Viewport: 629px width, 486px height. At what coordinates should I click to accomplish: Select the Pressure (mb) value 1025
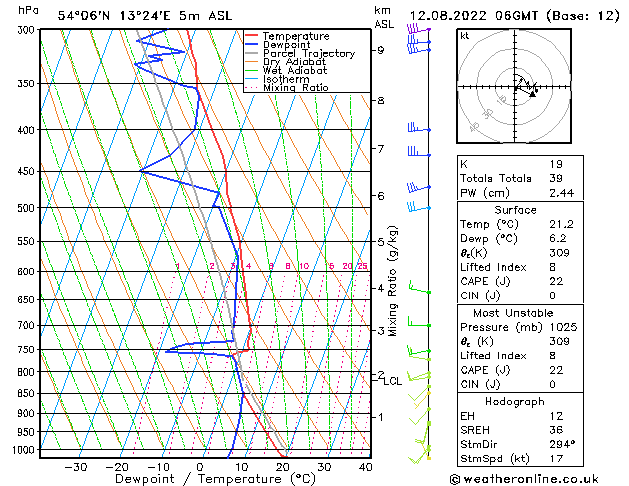(563, 327)
